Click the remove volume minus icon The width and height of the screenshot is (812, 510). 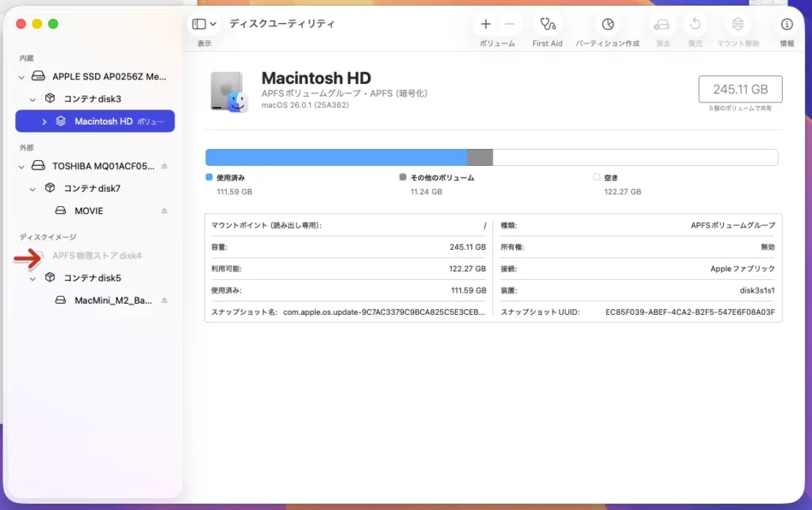coord(509,25)
